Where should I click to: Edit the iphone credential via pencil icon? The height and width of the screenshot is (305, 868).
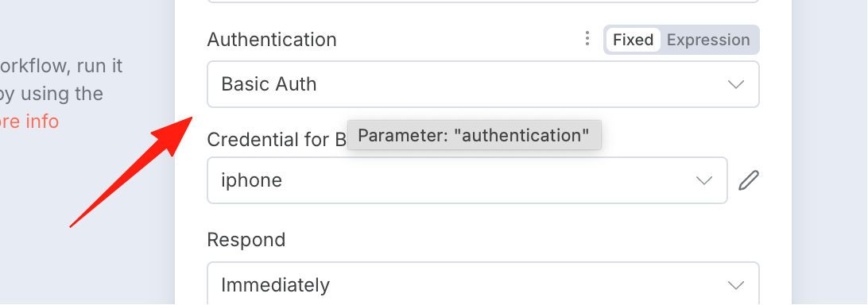[x=749, y=180]
